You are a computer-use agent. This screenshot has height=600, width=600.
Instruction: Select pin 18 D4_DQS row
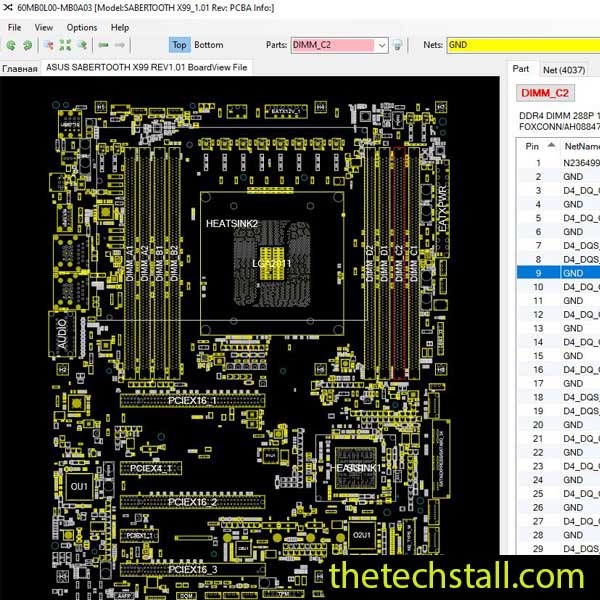[559, 397]
